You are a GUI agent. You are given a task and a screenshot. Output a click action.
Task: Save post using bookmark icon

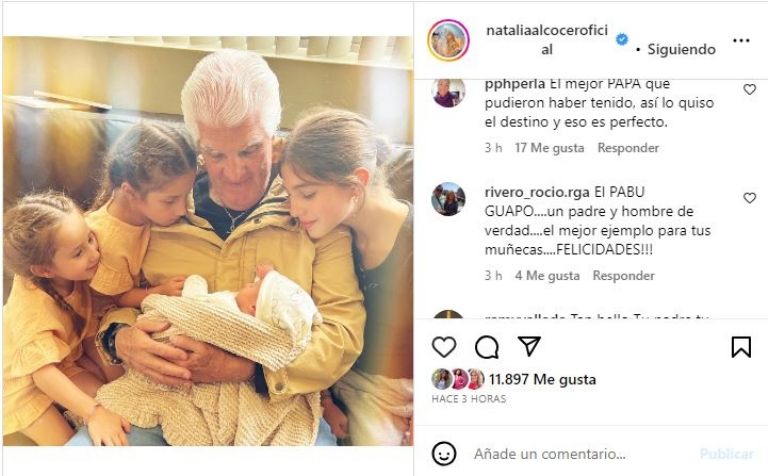point(741,347)
